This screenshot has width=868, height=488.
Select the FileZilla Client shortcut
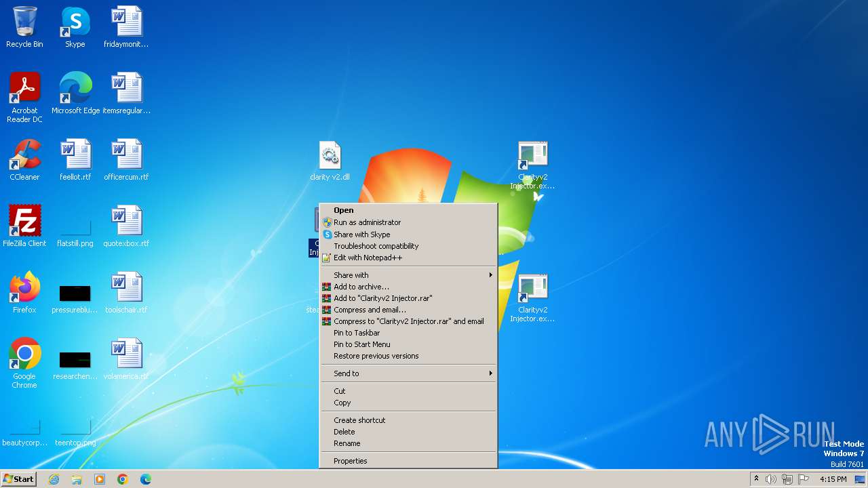click(24, 226)
